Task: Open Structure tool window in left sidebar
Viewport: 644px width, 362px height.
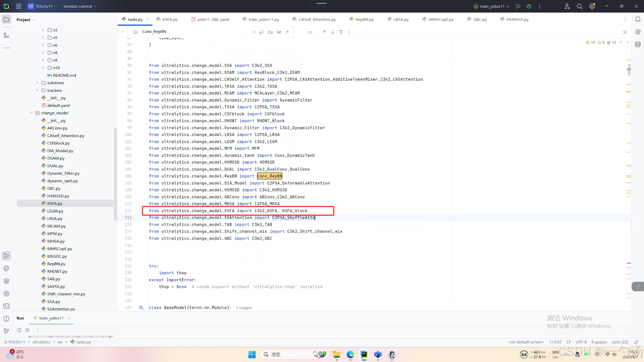Action: [x=6, y=36]
